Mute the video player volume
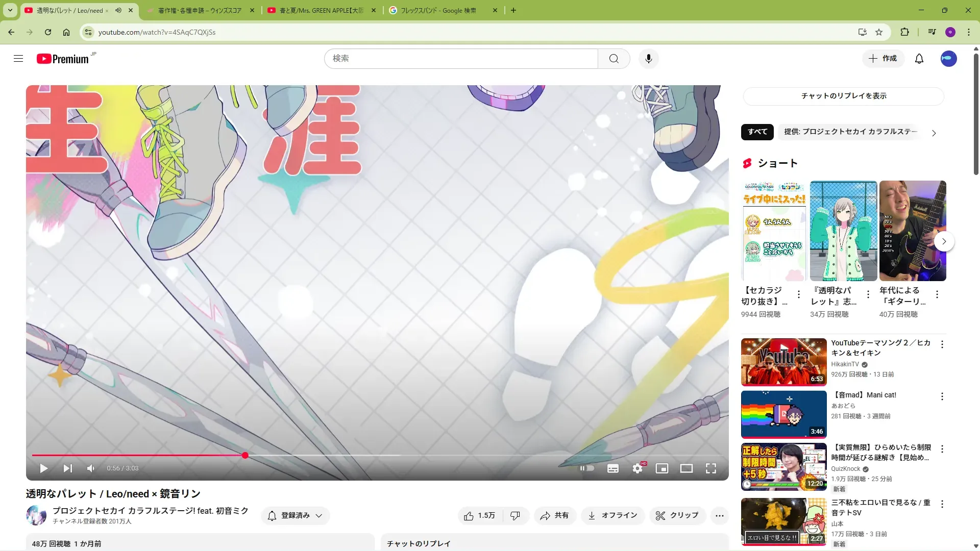980x551 pixels. 90,468
